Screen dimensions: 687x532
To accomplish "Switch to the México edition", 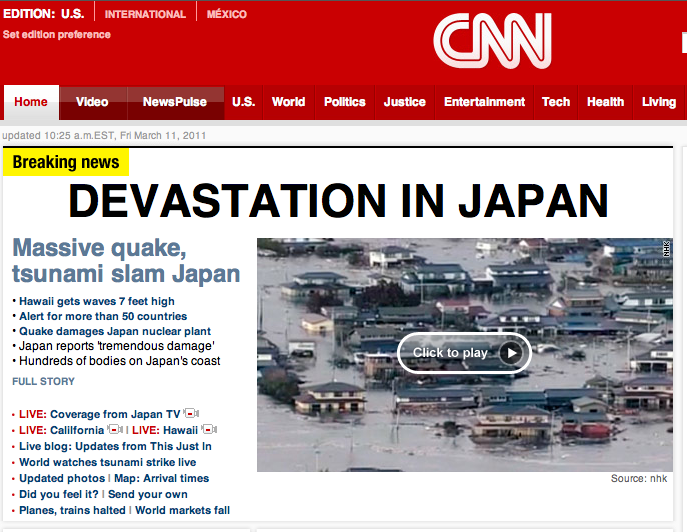I will tap(227, 14).
